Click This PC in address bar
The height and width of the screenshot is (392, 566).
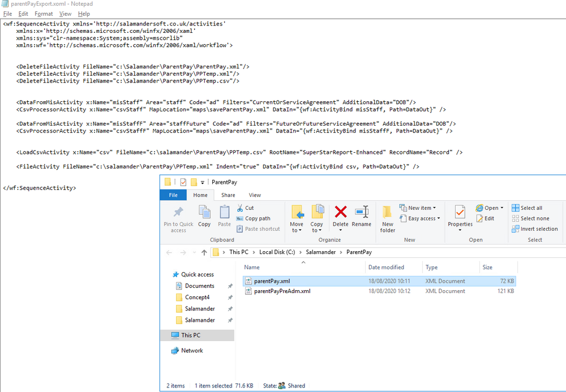239,252
